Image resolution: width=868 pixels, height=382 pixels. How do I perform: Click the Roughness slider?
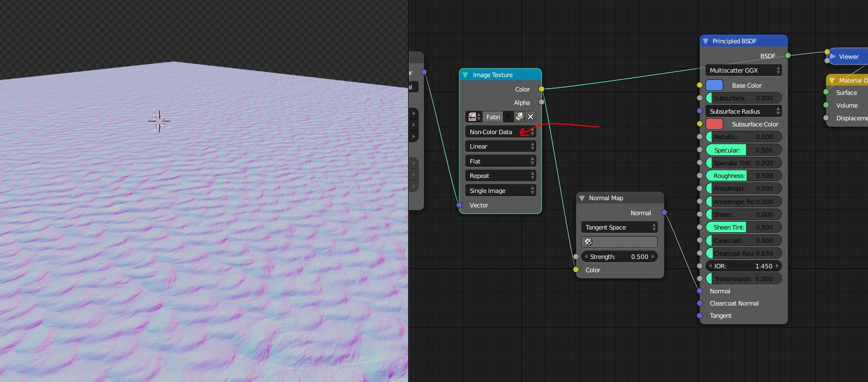(x=743, y=176)
